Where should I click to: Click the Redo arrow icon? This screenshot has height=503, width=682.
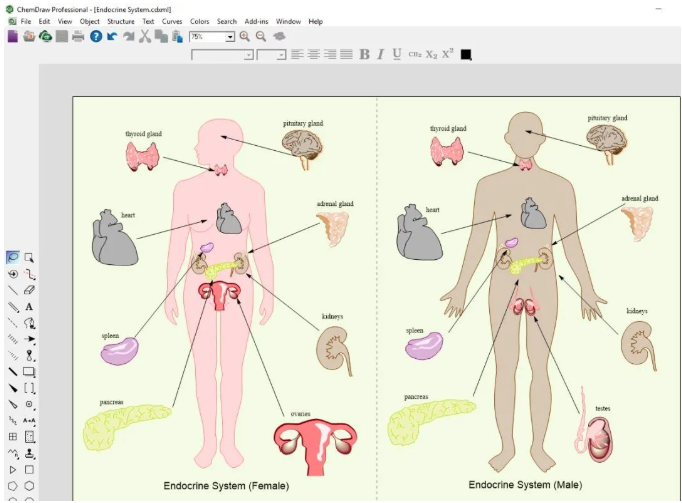(x=129, y=36)
